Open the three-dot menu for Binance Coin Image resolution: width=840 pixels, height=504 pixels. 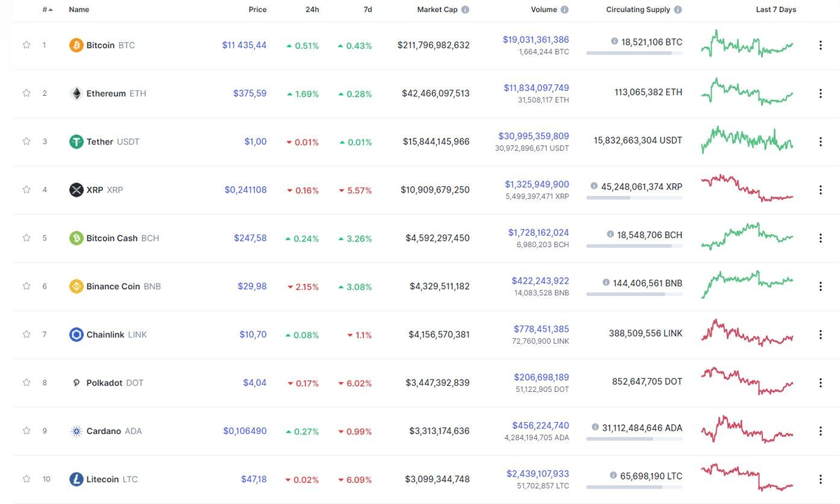click(820, 287)
